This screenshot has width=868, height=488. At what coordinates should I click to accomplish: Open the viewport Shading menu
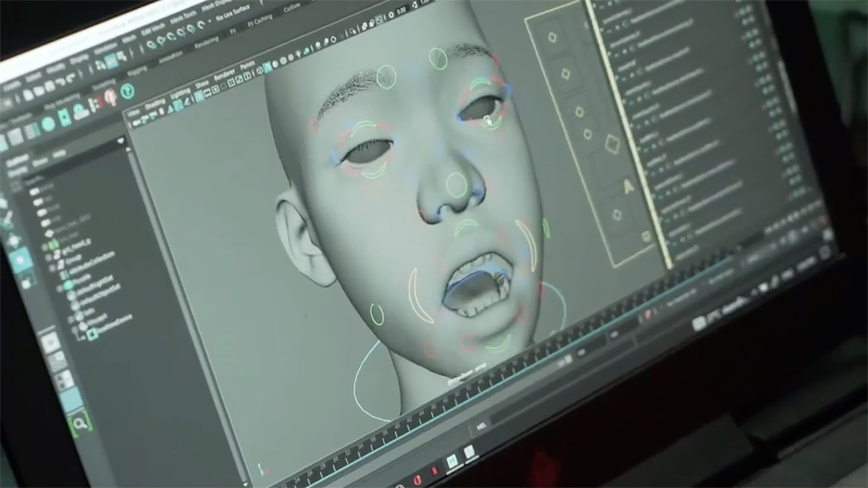point(155,104)
